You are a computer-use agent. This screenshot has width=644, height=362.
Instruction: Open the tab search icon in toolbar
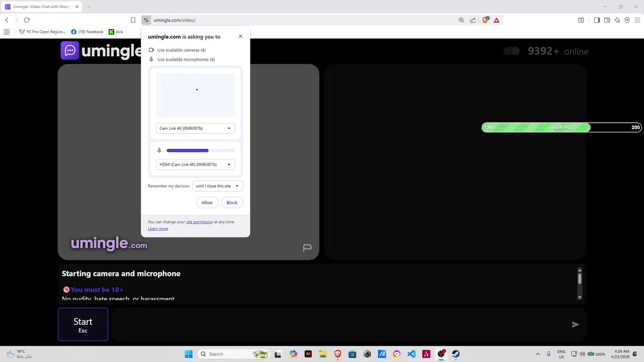(x=581, y=20)
